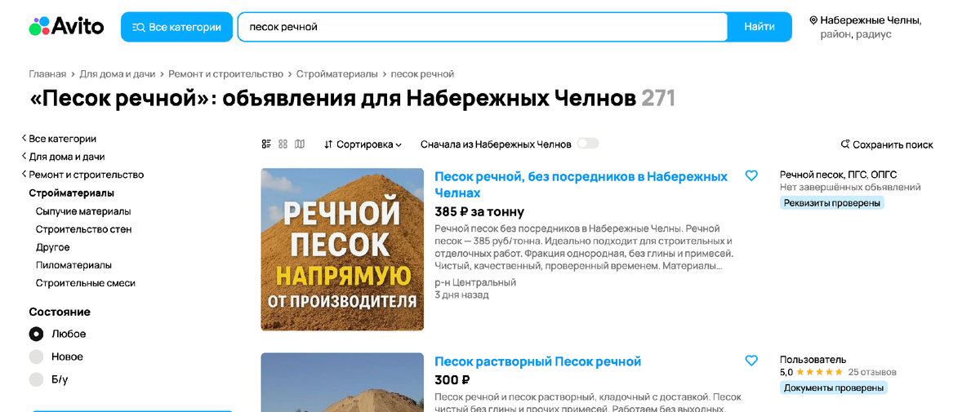Open listing 'Песок растворный Песок речной'
The image size is (980, 412).
pyautogui.click(x=538, y=361)
